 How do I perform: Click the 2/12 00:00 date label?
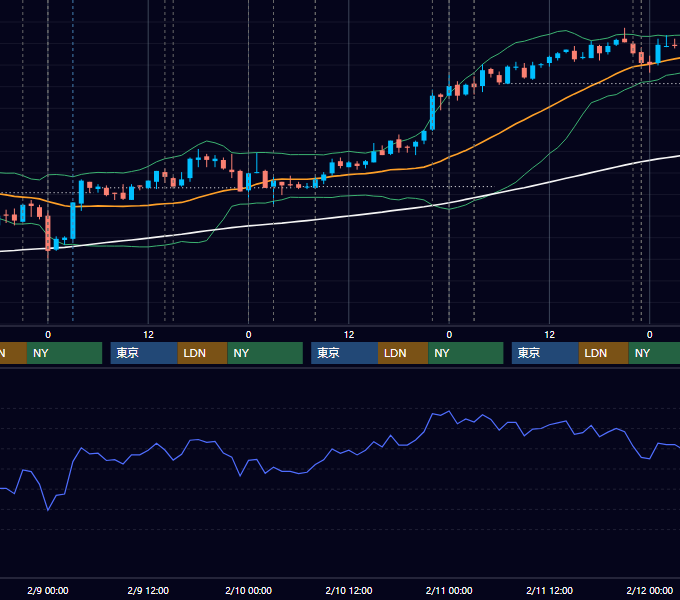tap(650, 590)
